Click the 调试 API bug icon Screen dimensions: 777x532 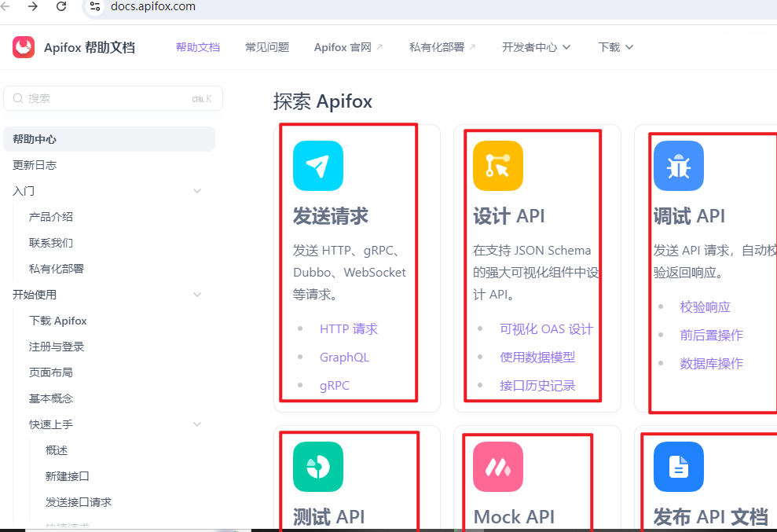(x=678, y=166)
